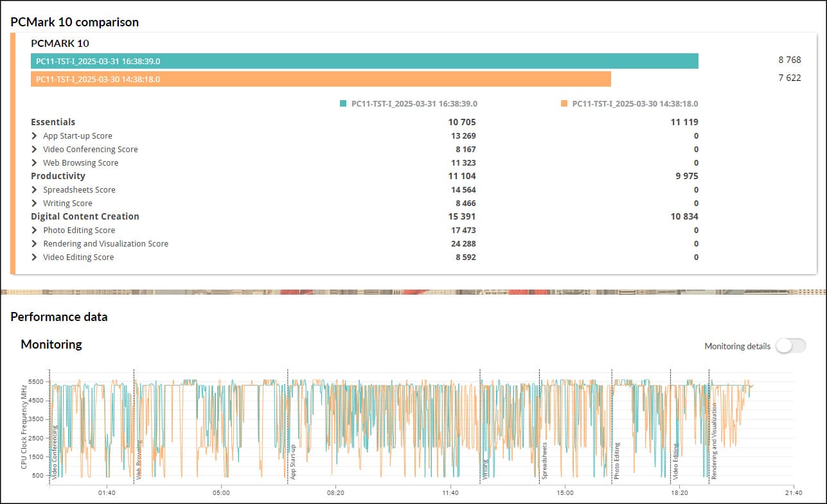
Task: Expand Web Browsing Score row
Action: click(34, 163)
